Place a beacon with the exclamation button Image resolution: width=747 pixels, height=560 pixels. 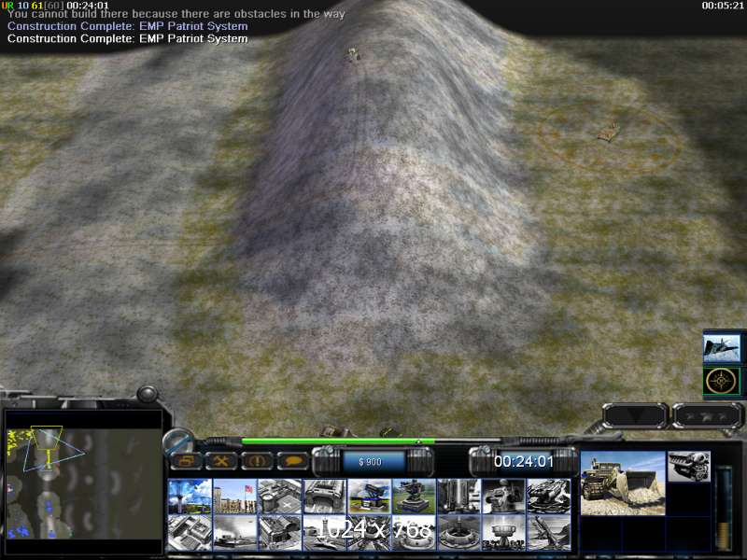[x=258, y=461]
